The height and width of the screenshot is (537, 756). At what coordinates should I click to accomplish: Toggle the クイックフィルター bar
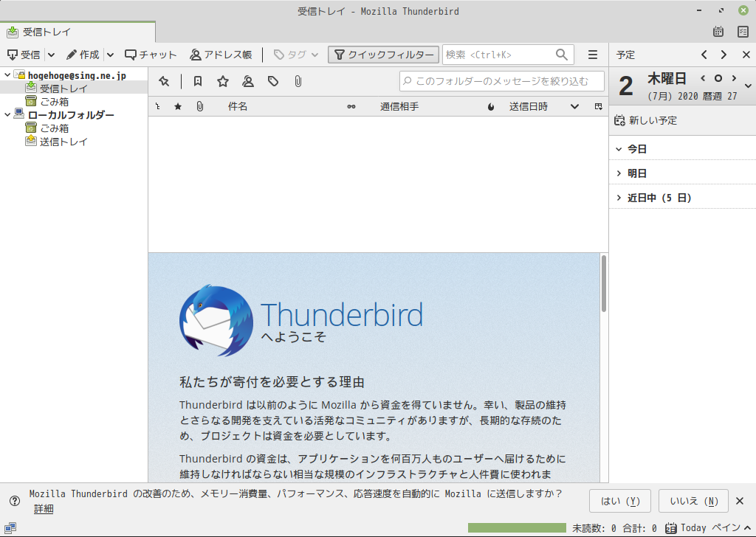(384, 55)
